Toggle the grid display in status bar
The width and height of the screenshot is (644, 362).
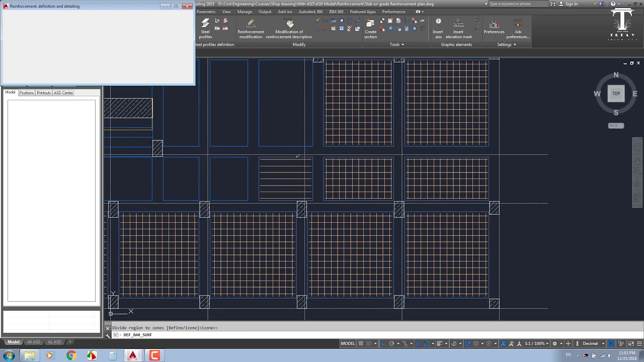(x=361, y=343)
